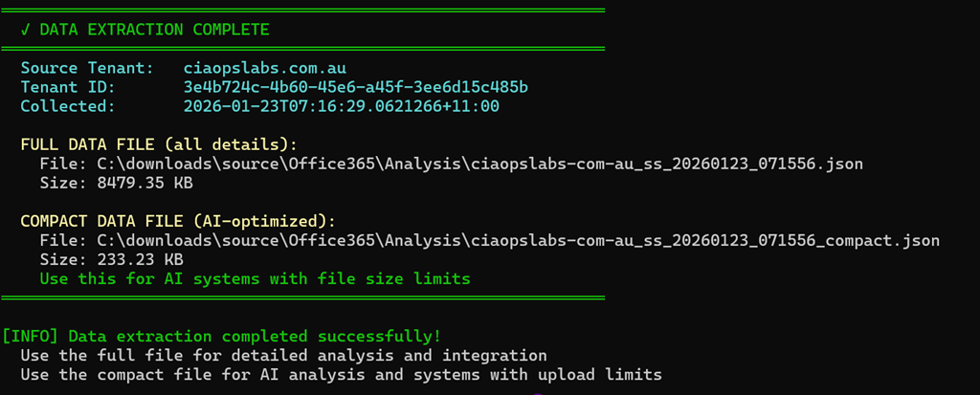Click the compact file usage advice line
The width and height of the screenshot is (980, 395).
tap(341, 374)
